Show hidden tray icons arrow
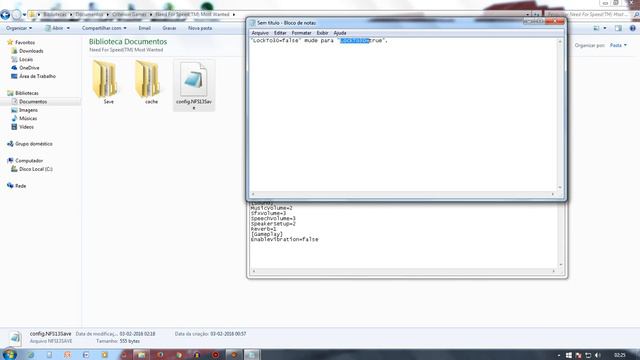The height and width of the screenshot is (360, 640). pyautogui.click(x=558, y=355)
